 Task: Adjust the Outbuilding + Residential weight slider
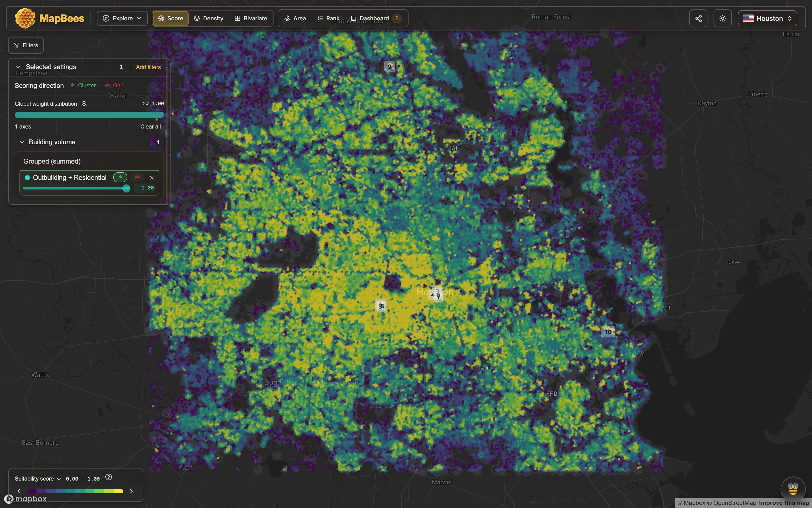point(76,188)
